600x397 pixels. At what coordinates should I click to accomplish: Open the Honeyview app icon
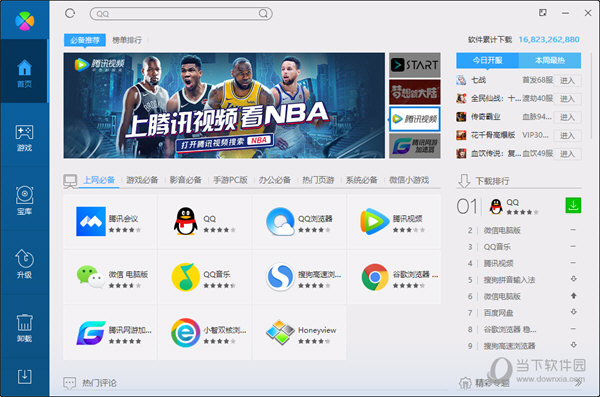(280, 333)
